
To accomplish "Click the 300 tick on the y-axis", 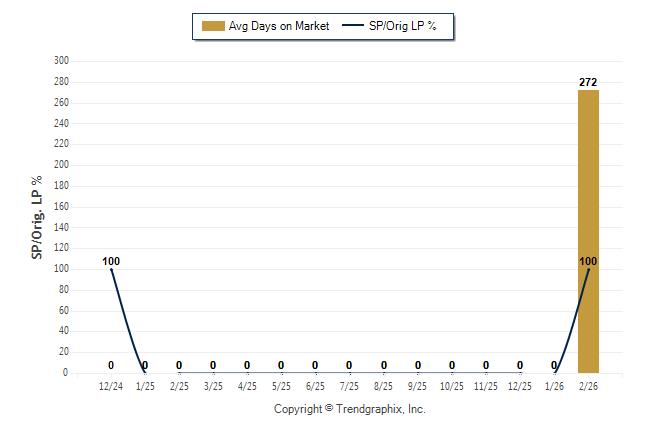I will coord(61,61).
